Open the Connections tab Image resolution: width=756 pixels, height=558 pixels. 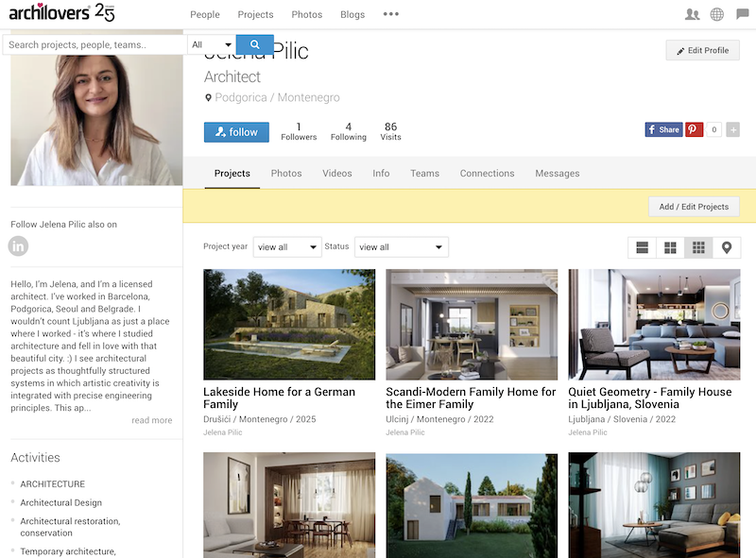tap(487, 174)
